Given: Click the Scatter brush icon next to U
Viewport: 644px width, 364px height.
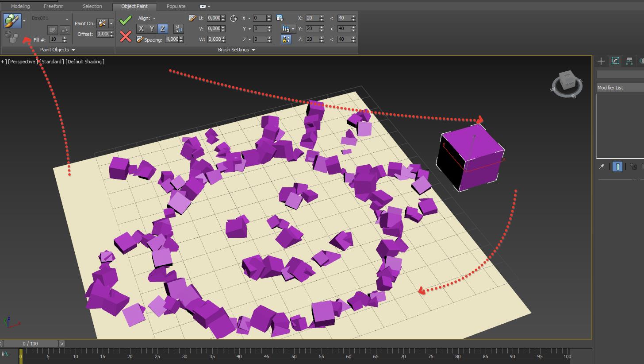Looking at the screenshot, I should [x=192, y=18].
